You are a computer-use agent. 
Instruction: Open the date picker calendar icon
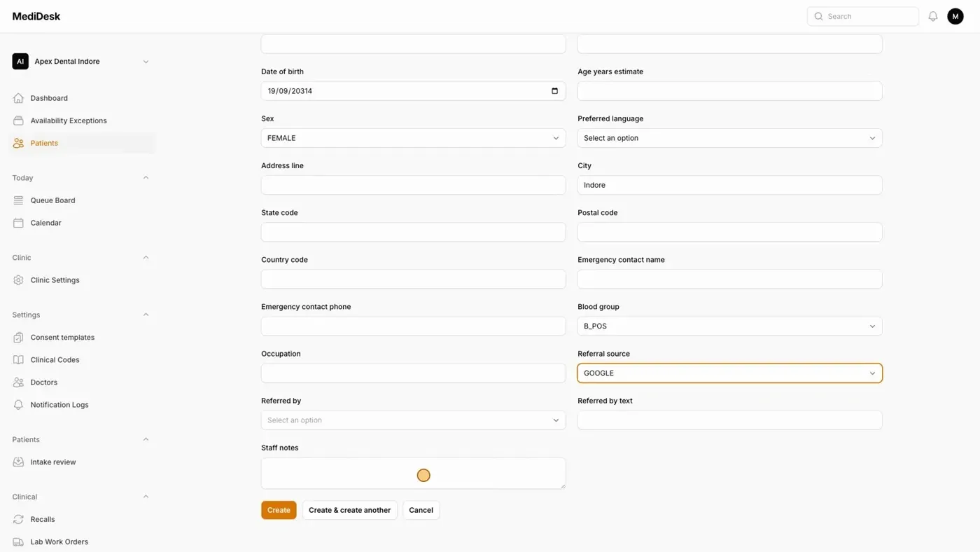(x=554, y=91)
